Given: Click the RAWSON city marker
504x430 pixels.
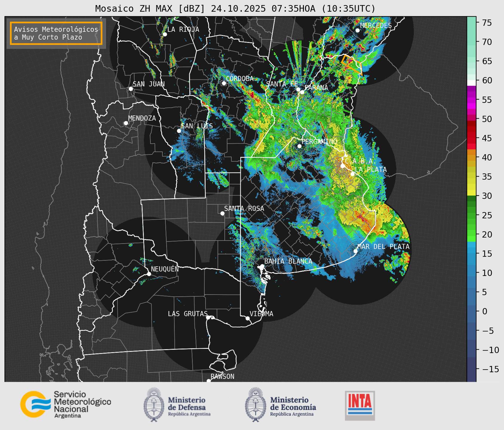Looking at the screenshot, I should [x=209, y=381].
